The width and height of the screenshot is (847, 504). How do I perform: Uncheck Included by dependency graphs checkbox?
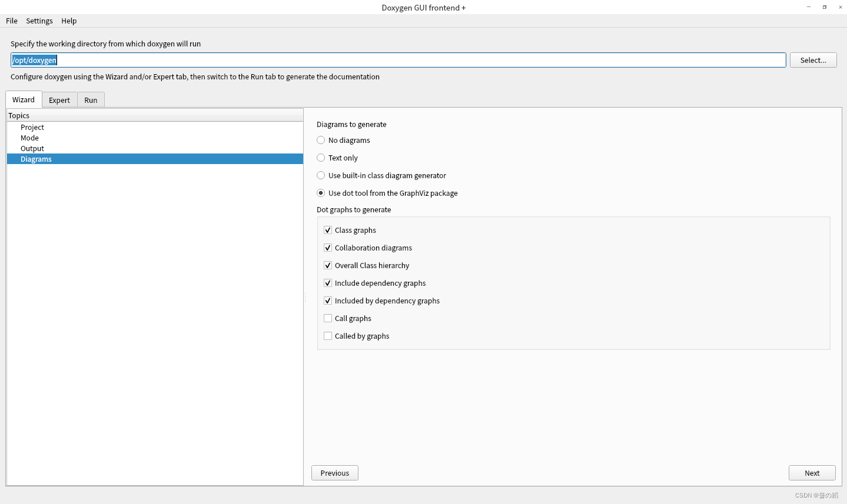(328, 301)
